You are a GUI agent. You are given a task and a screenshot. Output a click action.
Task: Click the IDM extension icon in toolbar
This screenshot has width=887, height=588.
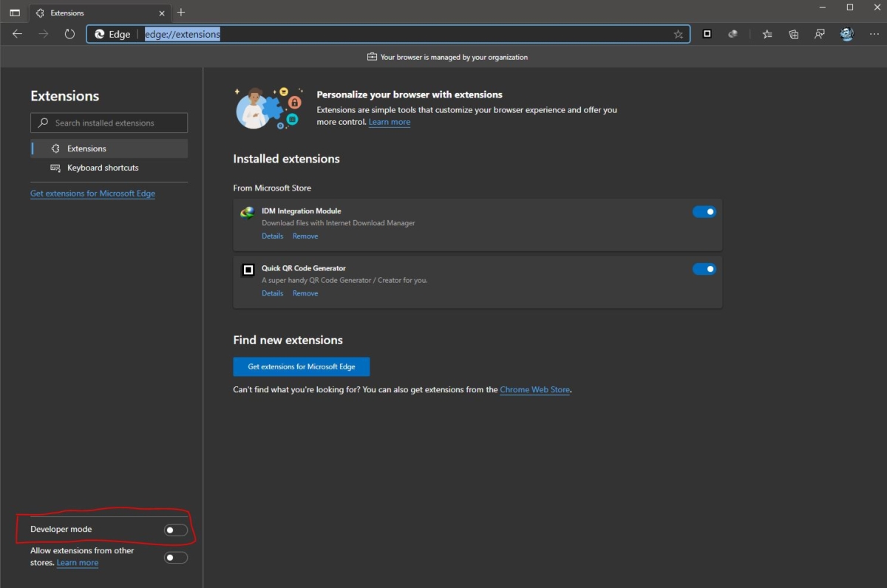pos(733,34)
